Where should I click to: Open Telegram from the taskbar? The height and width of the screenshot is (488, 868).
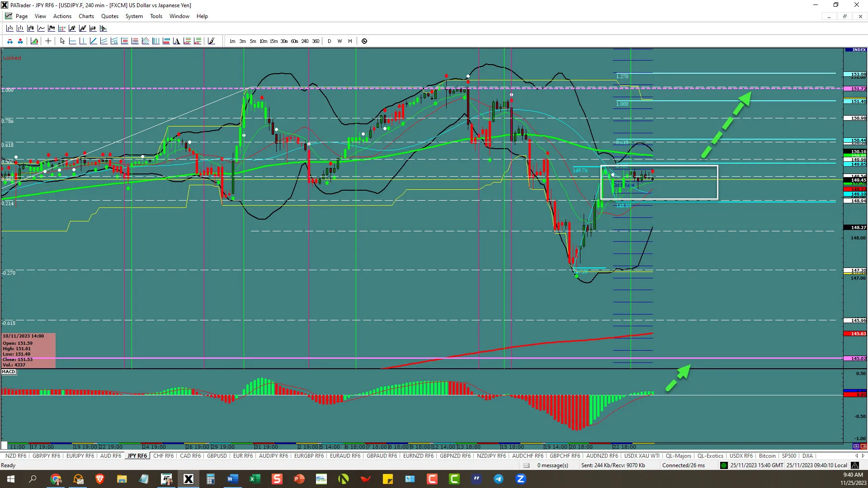pyautogui.click(x=499, y=479)
